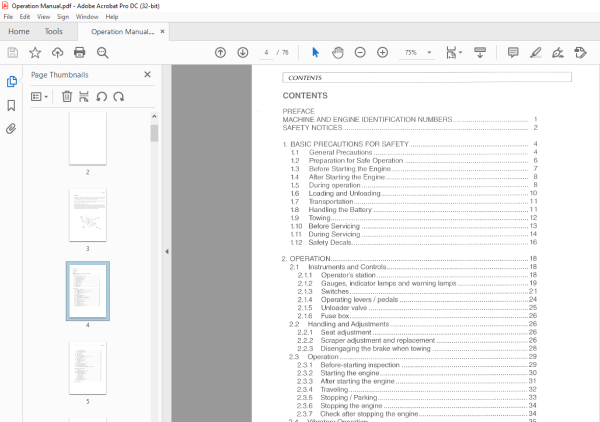The height and width of the screenshot is (422, 600).
Task: Click 'SAFETY NOTICES' contents entry
Action: pyautogui.click(x=312, y=128)
